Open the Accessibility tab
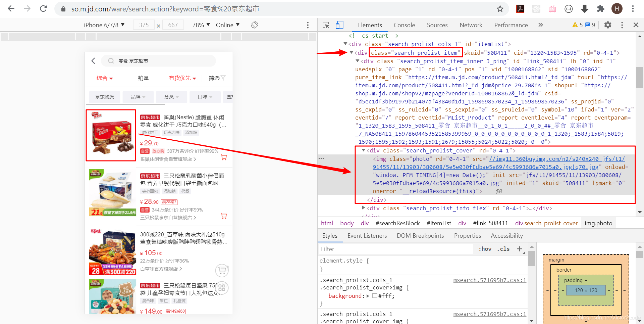Screen dimensions: 644x324 tap(507, 236)
